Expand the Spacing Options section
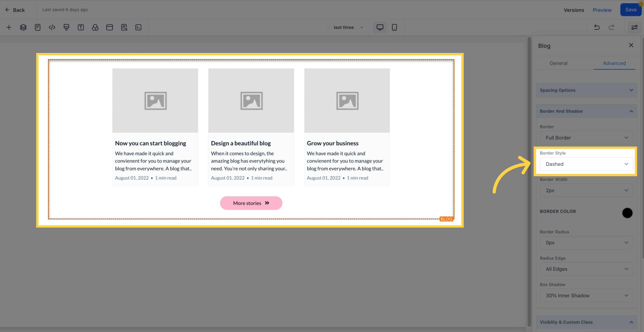This screenshot has height=332, width=644. pos(586,90)
